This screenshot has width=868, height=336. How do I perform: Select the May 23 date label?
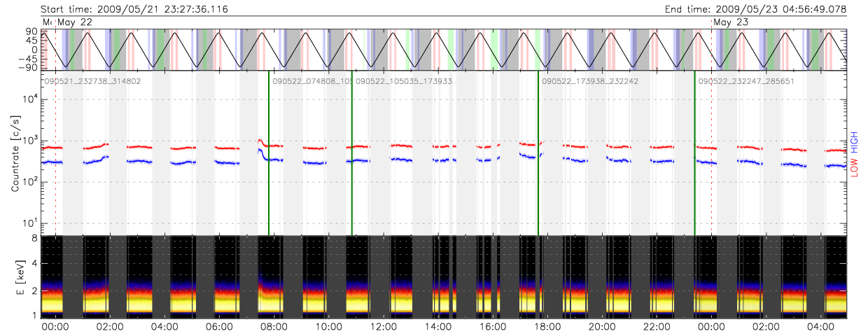point(731,22)
